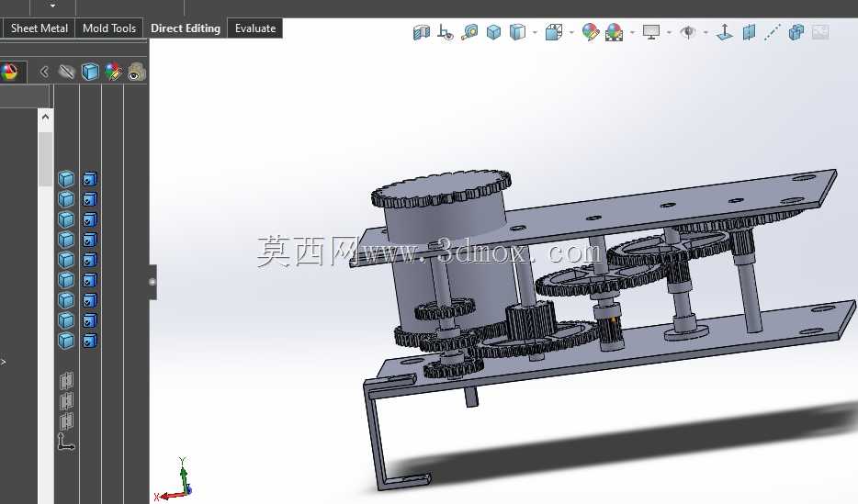Click the last row's display mode cube
858x504 pixels.
pos(66,341)
